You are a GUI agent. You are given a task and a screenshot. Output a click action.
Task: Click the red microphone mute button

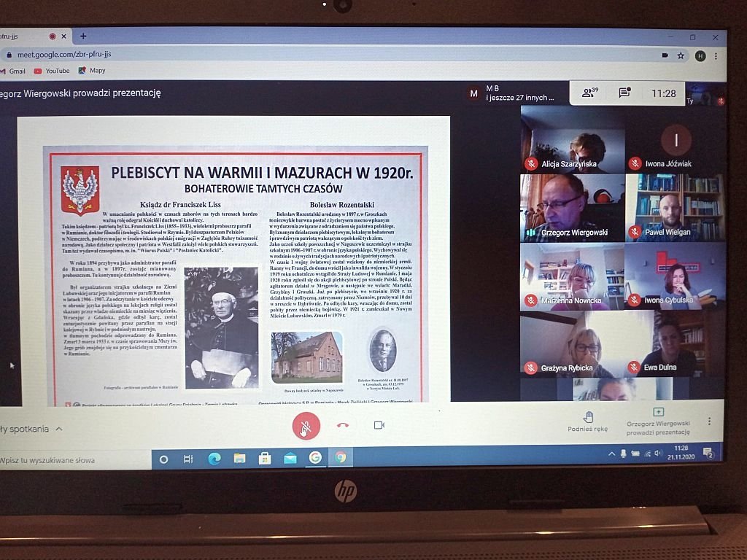point(306,426)
